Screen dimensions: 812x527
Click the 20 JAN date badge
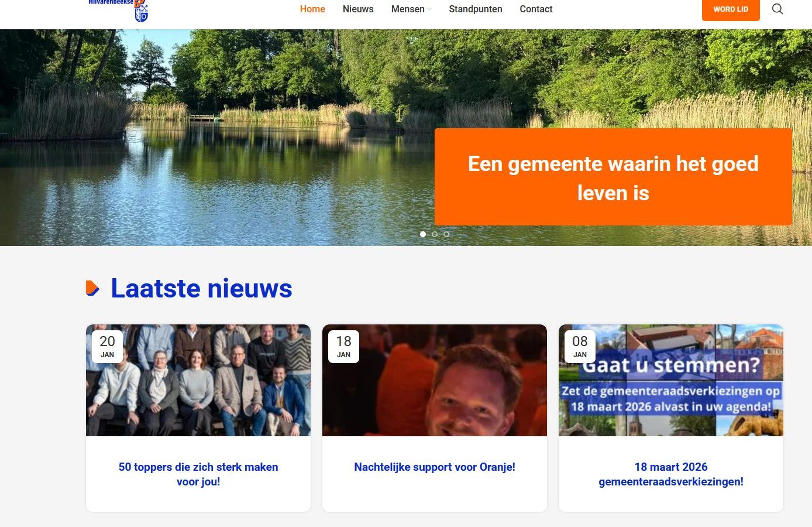click(x=107, y=347)
